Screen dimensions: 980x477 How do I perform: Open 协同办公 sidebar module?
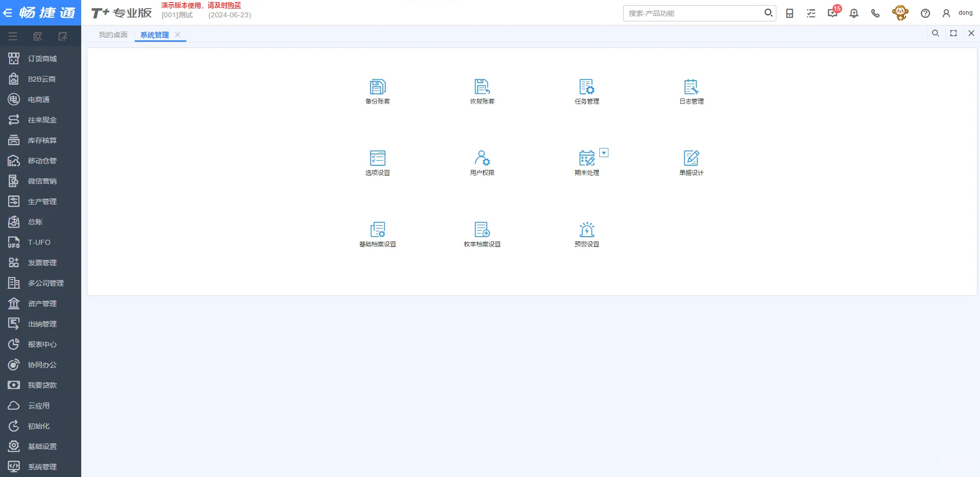[40, 365]
